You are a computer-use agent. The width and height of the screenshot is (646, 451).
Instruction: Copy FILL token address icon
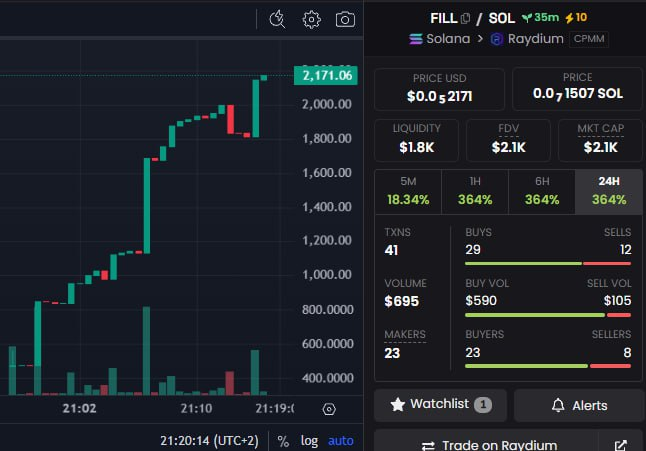click(466, 18)
